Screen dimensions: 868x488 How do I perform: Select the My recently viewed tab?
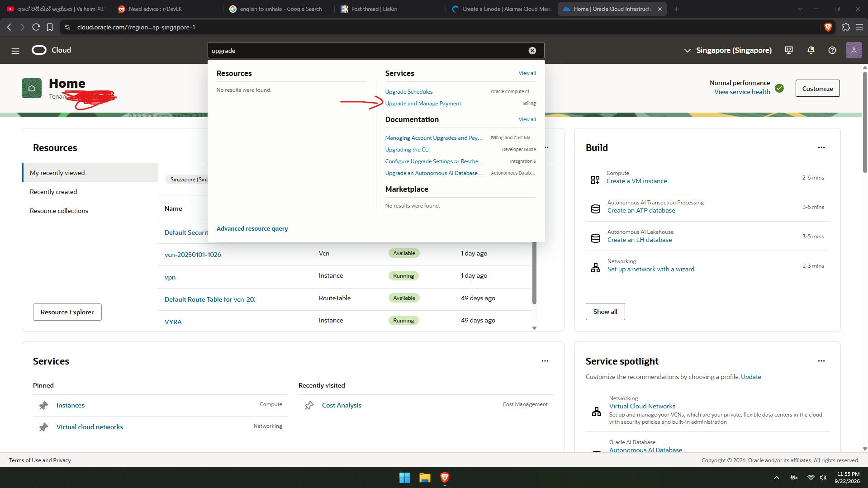tap(90, 173)
